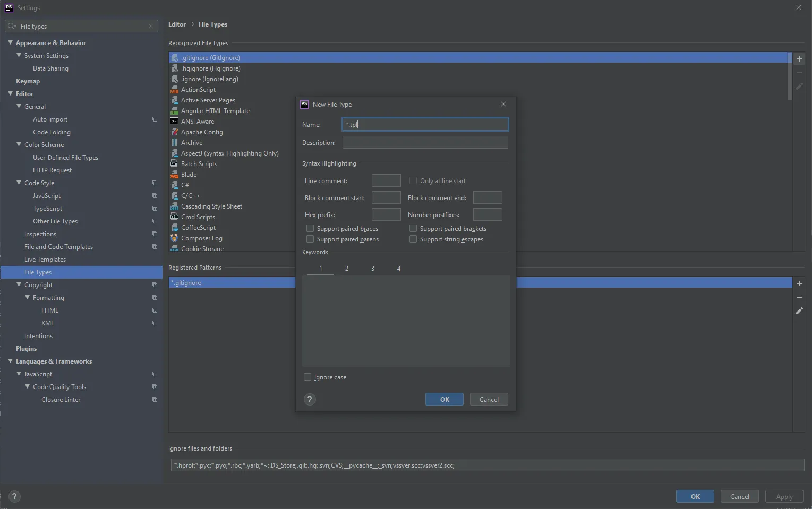
Task: Click the Hex prefix input field
Action: pos(386,214)
